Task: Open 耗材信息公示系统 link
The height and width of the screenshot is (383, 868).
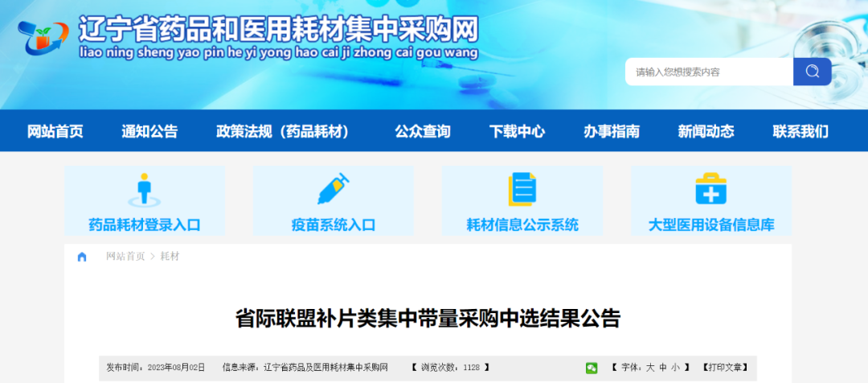Action: pos(522,225)
